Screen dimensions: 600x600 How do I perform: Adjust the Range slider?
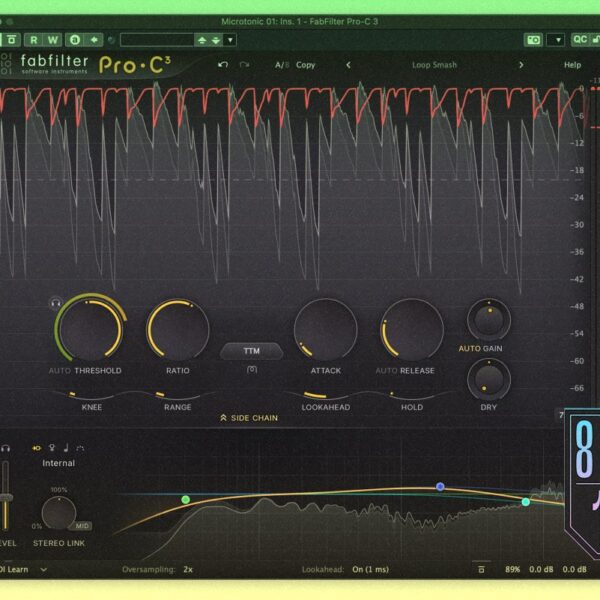(x=178, y=395)
